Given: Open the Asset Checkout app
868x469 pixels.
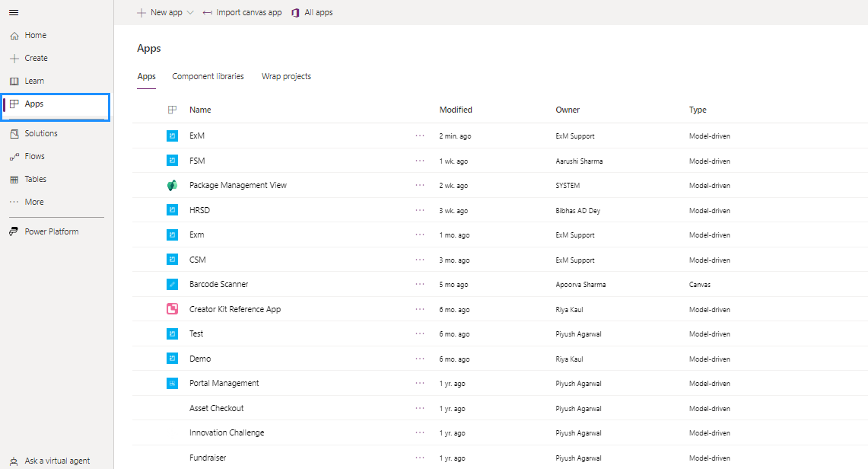Looking at the screenshot, I should point(217,408).
